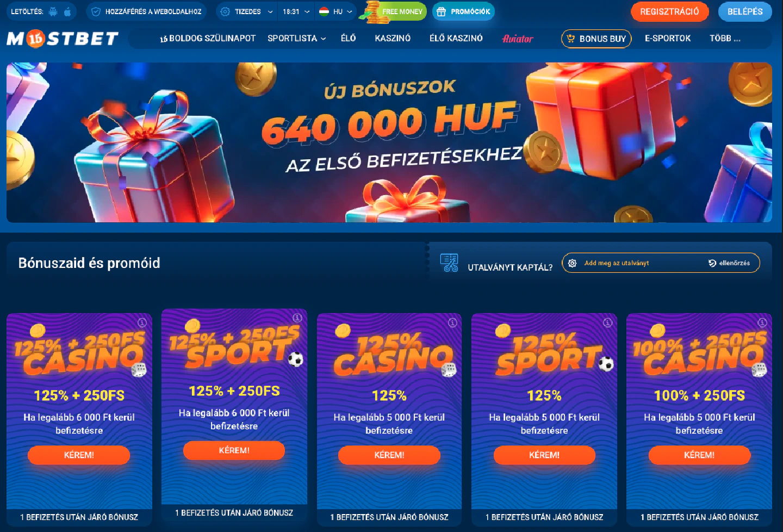Open the Aviator game tab

(518, 39)
